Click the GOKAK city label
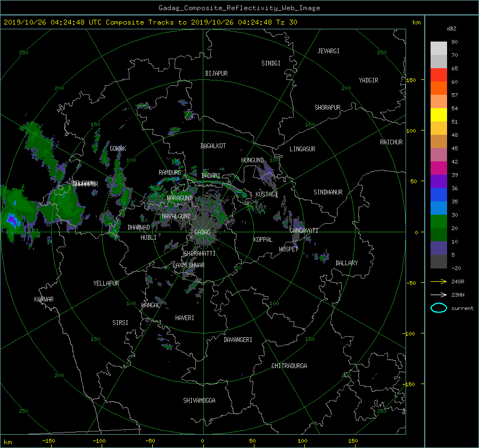This screenshot has height=448, width=479. click(x=118, y=149)
